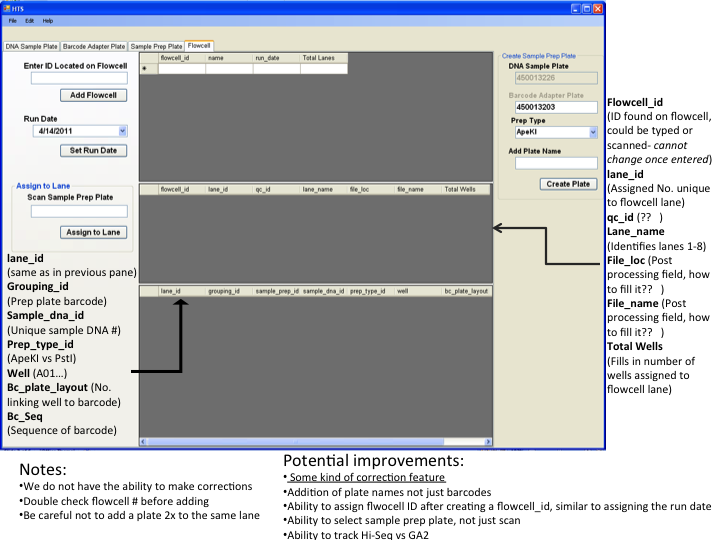Close the HTS window

tap(598, 8)
